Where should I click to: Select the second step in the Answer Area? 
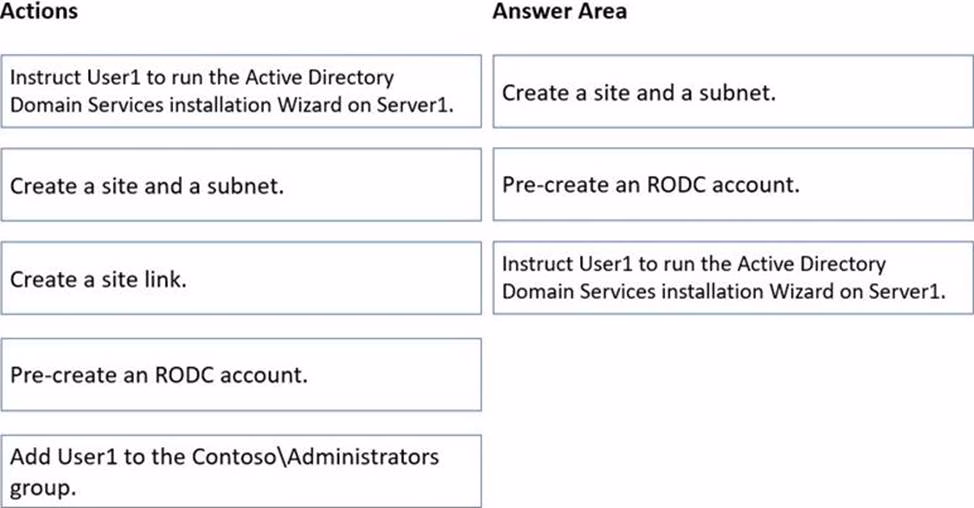[732, 185]
